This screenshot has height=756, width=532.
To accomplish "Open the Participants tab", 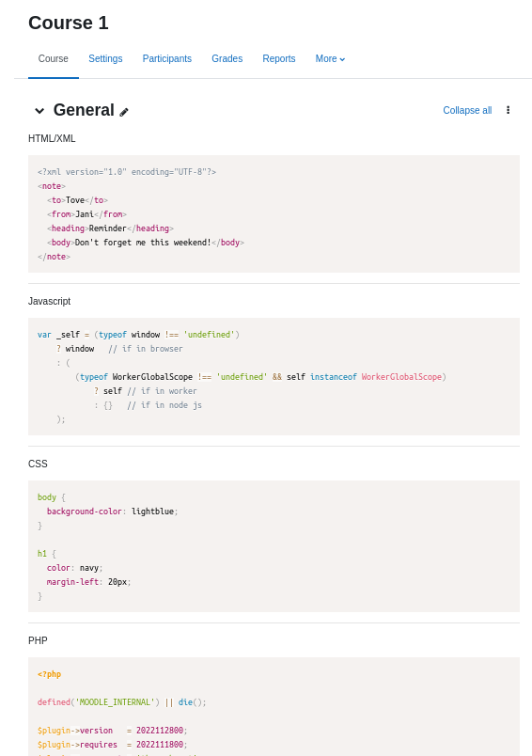I will tap(166, 59).
